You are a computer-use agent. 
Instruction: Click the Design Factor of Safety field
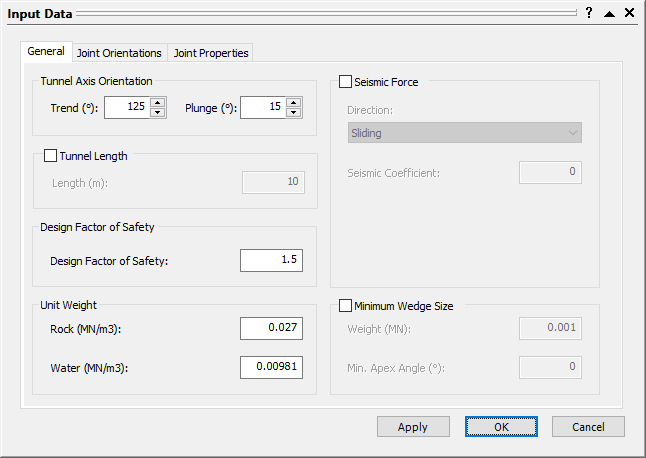pos(272,260)
